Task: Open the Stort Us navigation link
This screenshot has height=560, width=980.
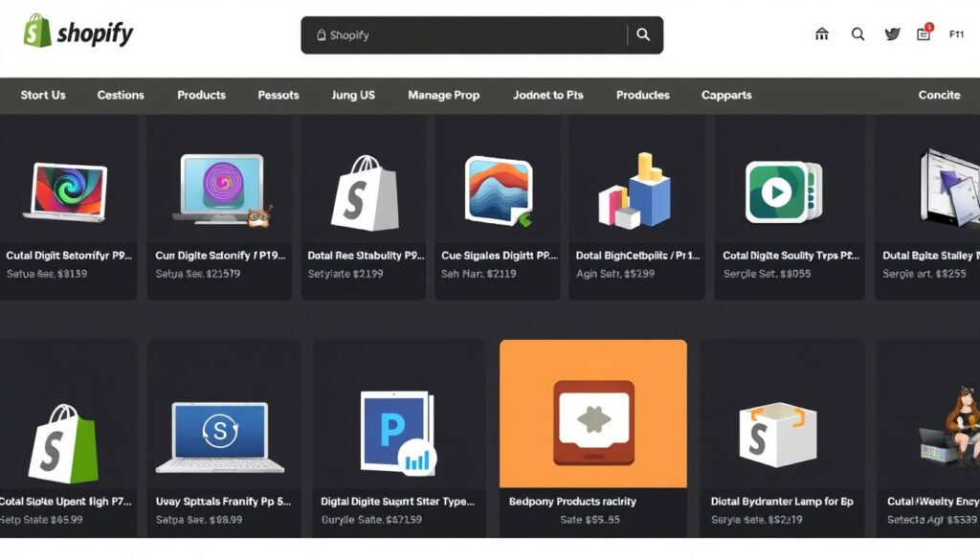Action: [43, 95]
